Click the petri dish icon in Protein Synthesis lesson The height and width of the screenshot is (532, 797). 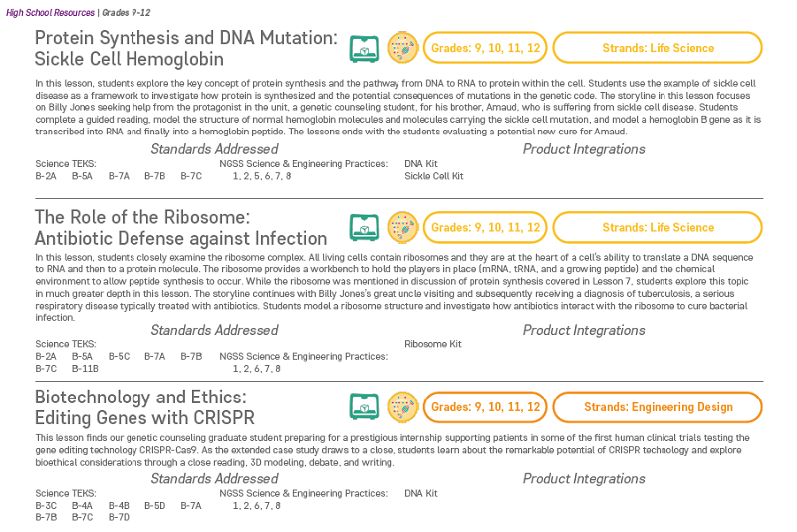tap(402, 48)
